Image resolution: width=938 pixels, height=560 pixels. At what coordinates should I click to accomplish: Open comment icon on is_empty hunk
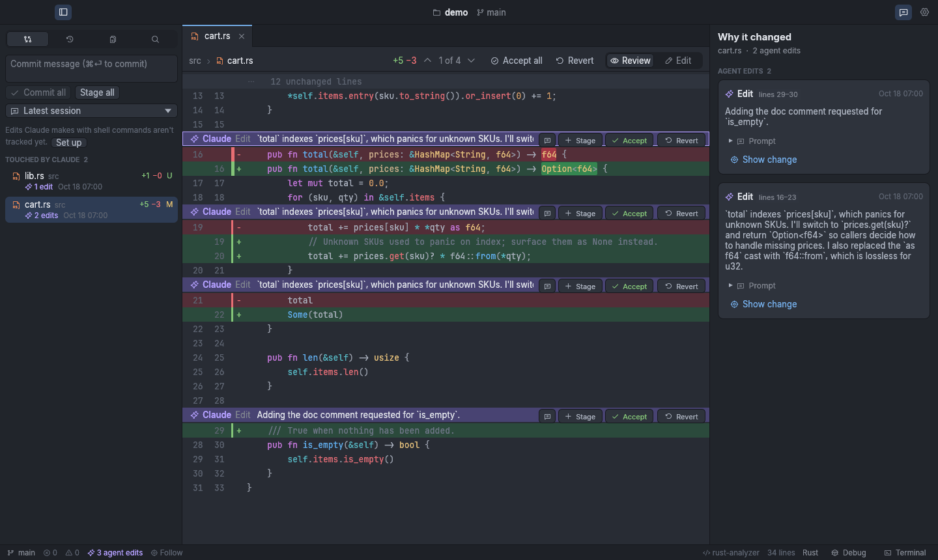(547, 417)
